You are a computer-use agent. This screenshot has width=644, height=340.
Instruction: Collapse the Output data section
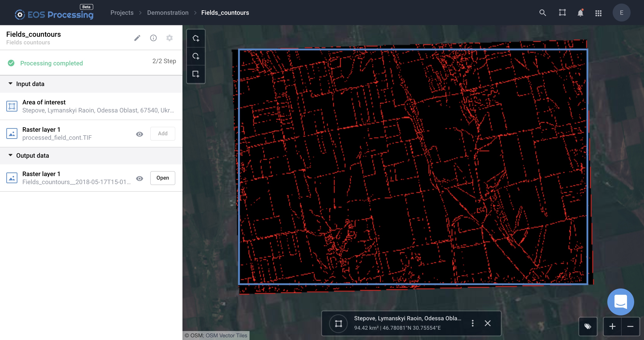10,155
